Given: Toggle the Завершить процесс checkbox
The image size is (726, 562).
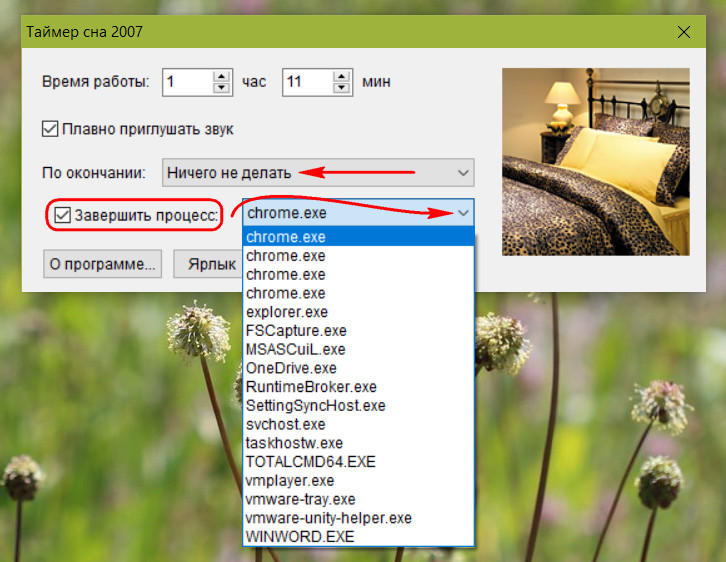Looking at the screenshot, I should coord(63,215).
